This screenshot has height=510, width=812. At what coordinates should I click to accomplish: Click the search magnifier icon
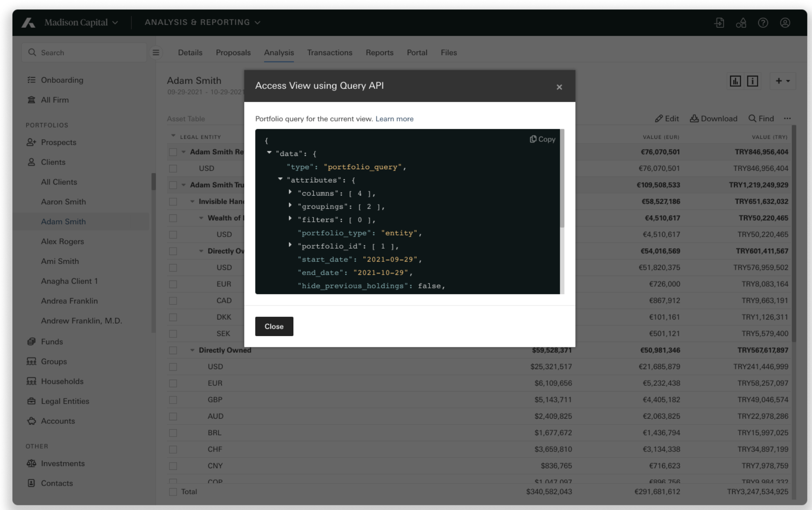click(32, 53)
